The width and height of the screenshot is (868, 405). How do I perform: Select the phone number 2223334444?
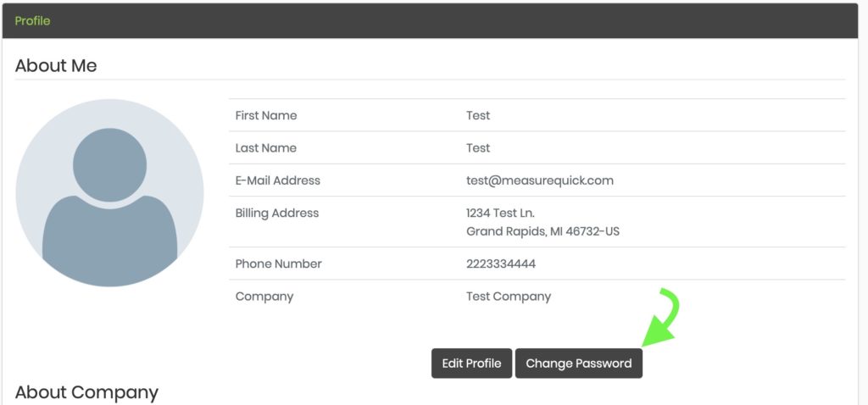[x=501, y=264]
